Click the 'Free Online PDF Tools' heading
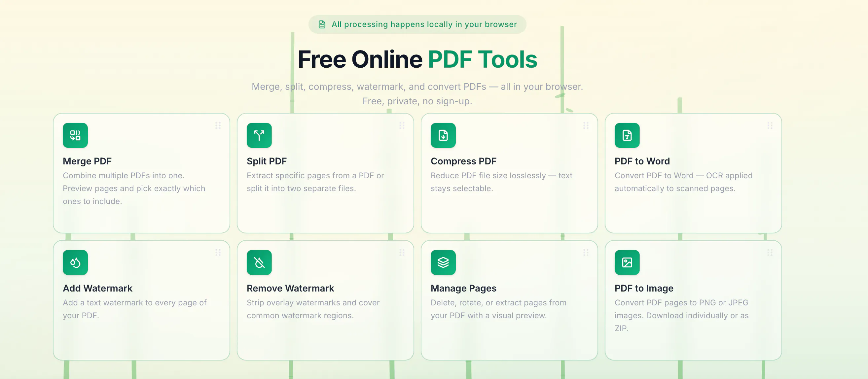Viewport: 868px width, 379px height. [x=417, y=59]
